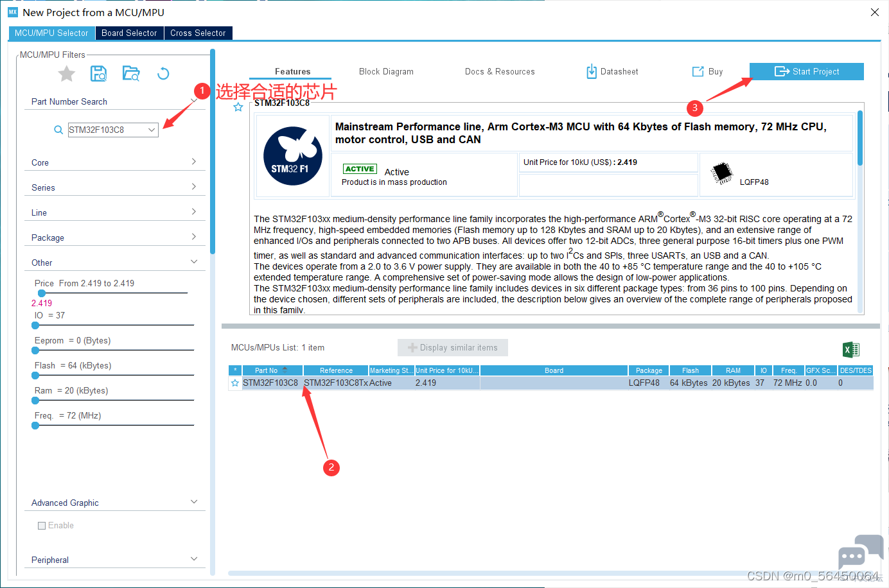Save the current search with the floppy icon
The height and width of the screenshot is (588, 889).
pyautogui.click(x=98, y=74)
